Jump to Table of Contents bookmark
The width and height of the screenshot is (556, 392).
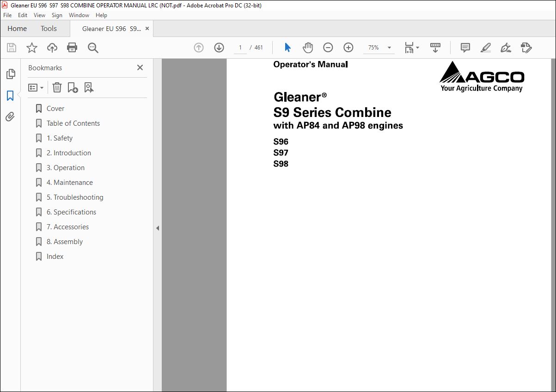pyautogui.click(x=73, y=123)
